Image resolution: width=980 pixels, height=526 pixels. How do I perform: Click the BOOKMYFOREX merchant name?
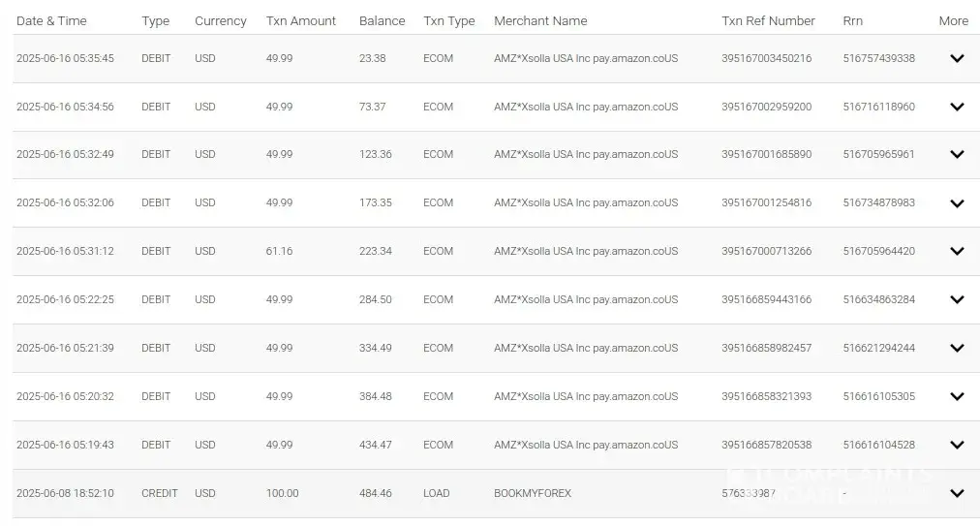pos(533,493)
